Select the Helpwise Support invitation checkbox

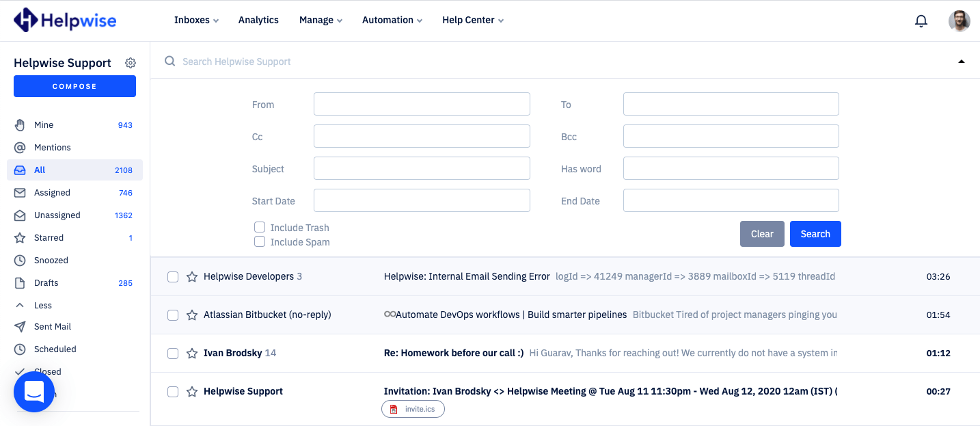click(x=173, y=392)
